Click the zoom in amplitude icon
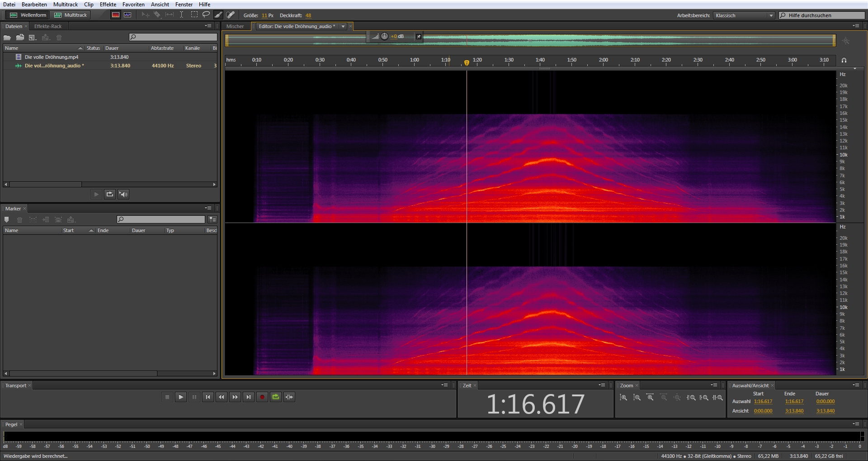868x461 pixels. (623, 398)
